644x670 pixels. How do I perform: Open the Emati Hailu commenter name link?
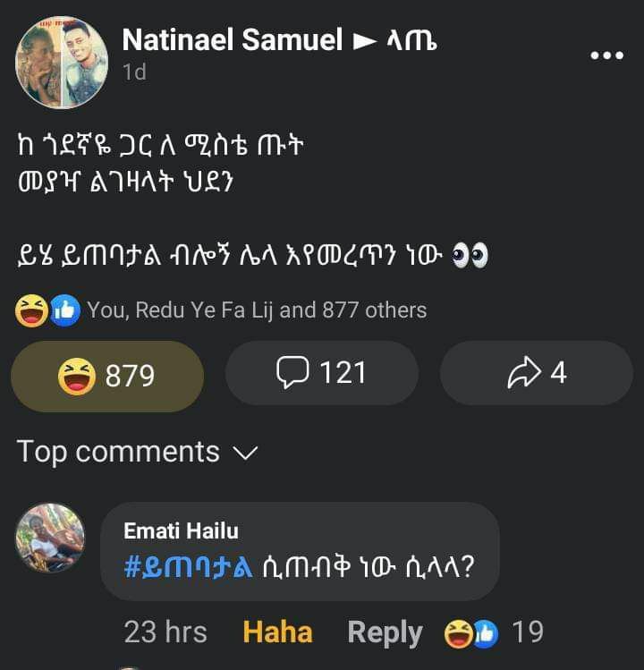tap(181, 531)
